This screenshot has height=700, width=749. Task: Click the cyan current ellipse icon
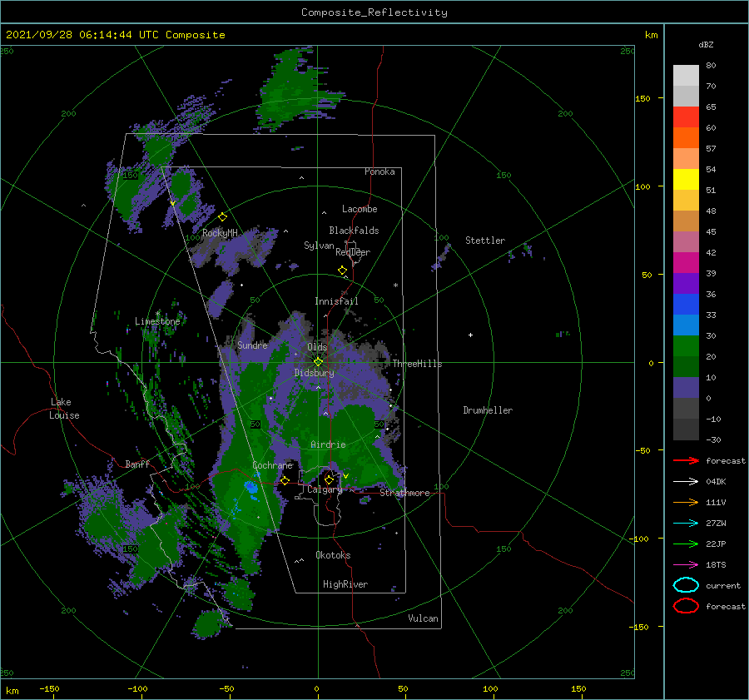tap(686, 585)
